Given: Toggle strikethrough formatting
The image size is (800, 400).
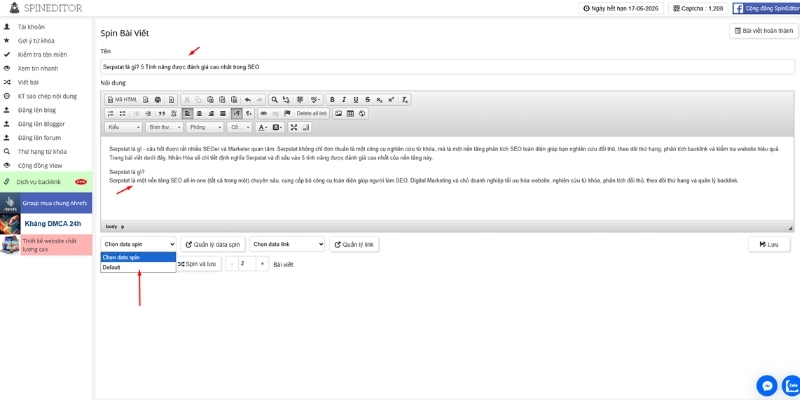Looking at the screenshot, I should click(x=367, y=99).
